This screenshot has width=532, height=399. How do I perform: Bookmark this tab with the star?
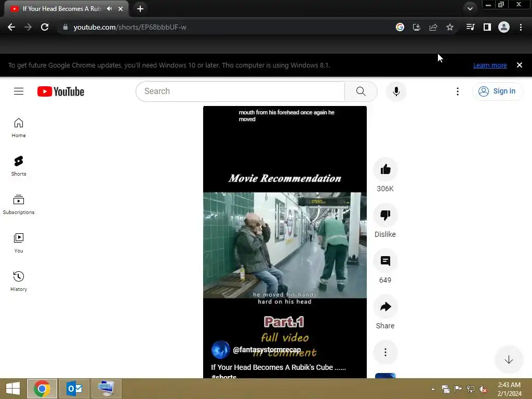449,27
